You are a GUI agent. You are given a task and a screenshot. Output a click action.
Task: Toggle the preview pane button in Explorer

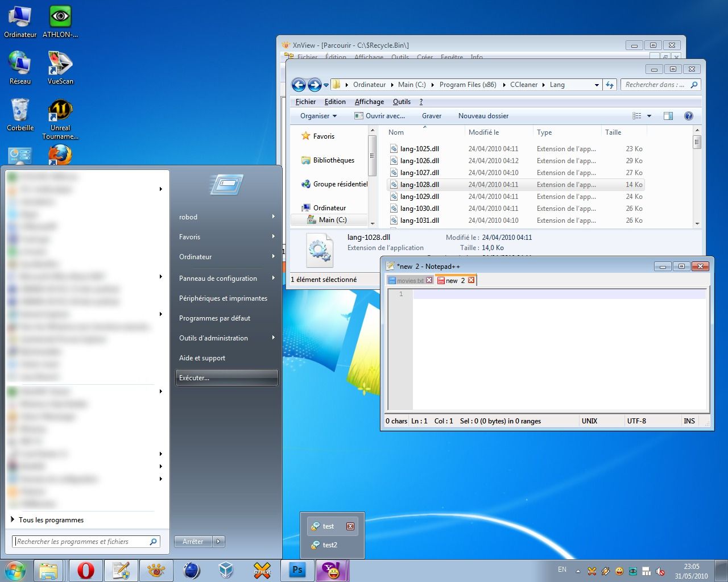(668, 116)
